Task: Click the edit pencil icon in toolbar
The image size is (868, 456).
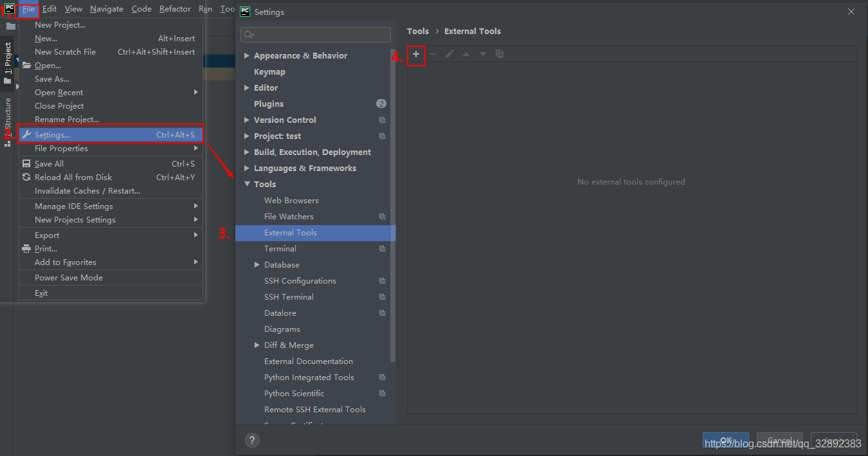Action: click(x=449, y=54)
